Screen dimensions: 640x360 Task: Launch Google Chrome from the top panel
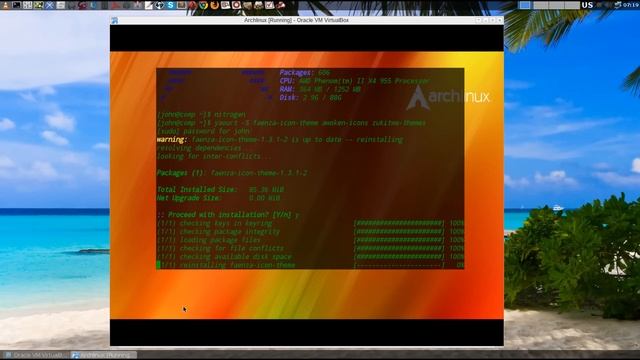coord(203,5)
